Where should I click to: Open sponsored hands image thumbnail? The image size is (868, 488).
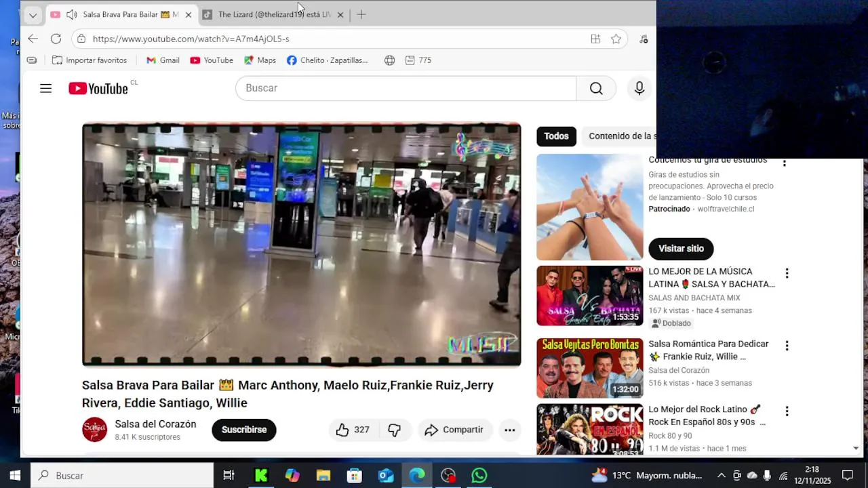589,207
